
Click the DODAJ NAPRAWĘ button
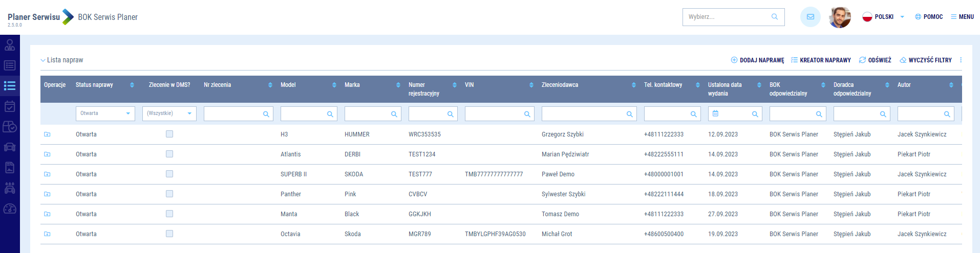coord(757,60)
